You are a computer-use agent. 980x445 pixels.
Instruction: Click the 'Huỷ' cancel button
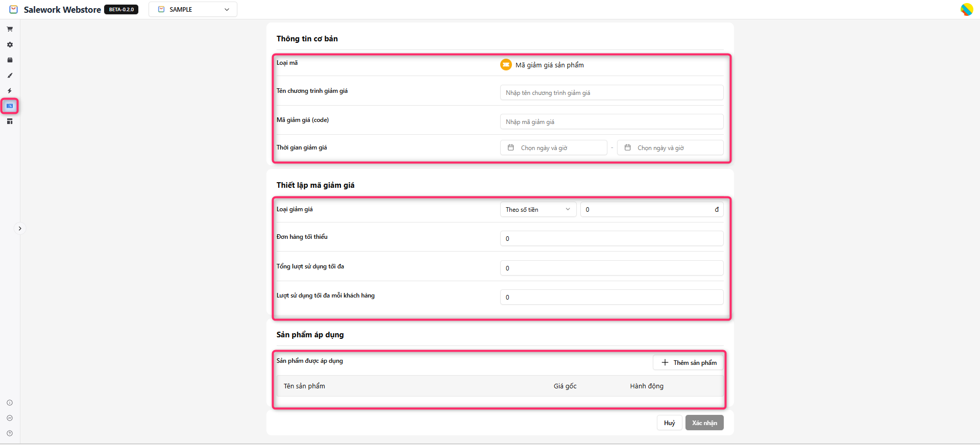point(669,423)
